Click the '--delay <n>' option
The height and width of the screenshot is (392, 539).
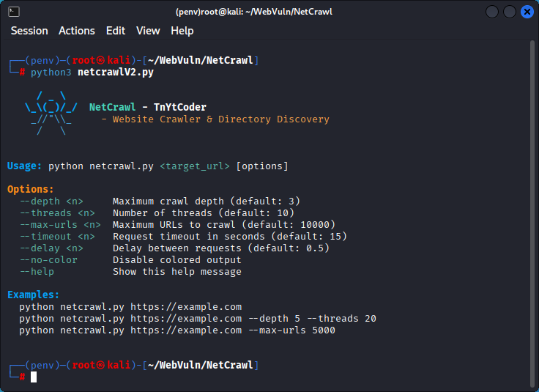coord(51,248)
